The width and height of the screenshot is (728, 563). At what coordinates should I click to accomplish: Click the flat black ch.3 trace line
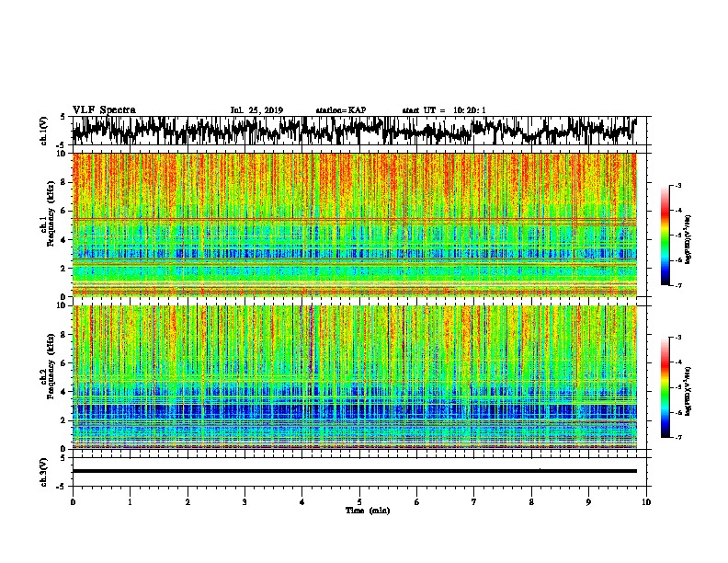tap(354, 471)
